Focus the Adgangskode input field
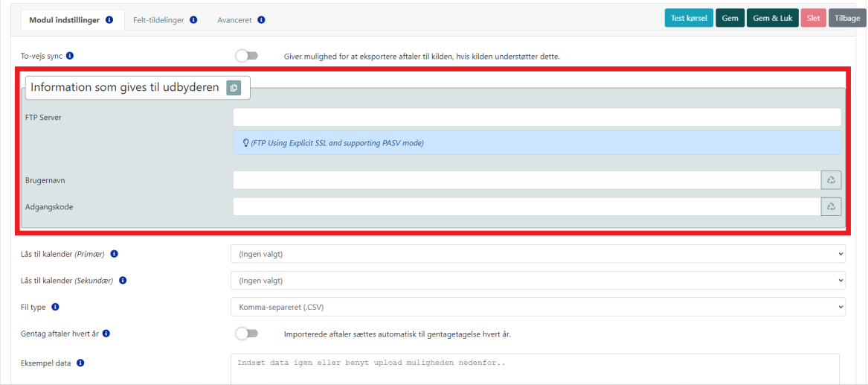This screenshot has width=868, height=385. pos(527,206)
